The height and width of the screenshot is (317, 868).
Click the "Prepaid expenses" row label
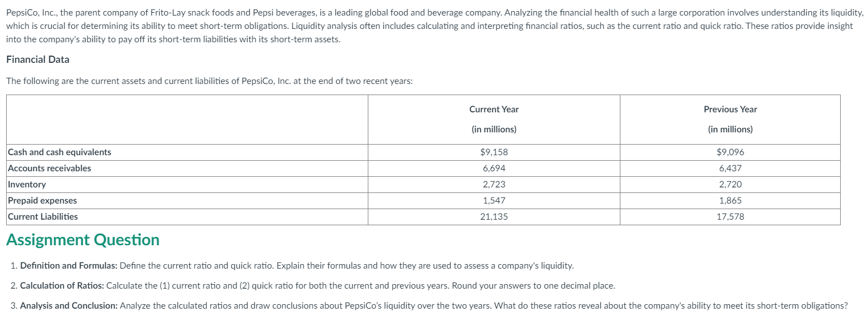(43, 201)
